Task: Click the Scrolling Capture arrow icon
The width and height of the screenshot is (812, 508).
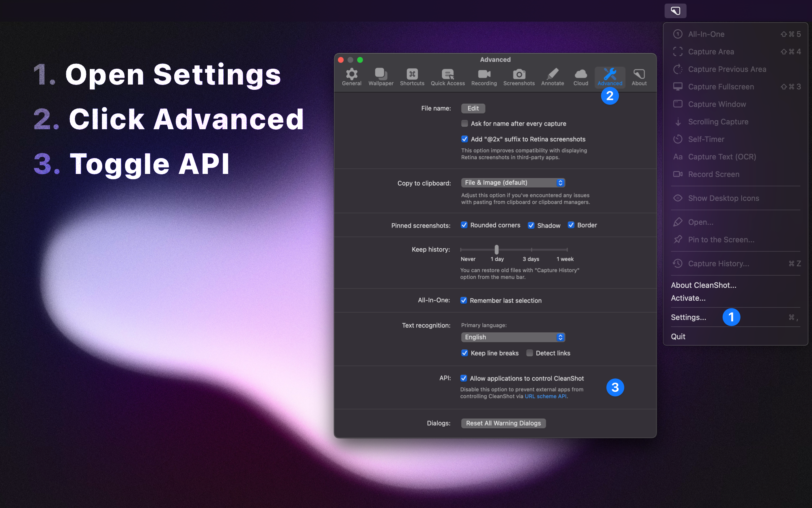Action: click(678, 122)
